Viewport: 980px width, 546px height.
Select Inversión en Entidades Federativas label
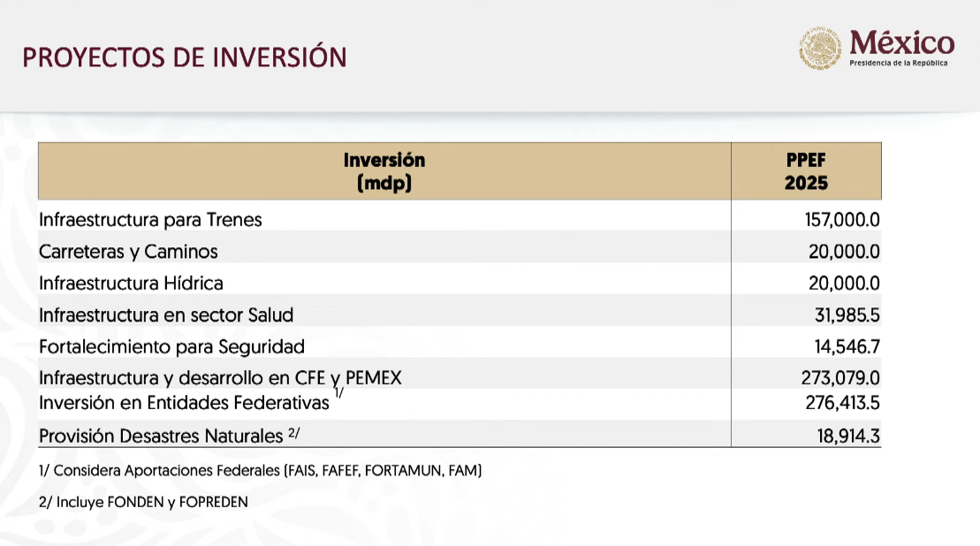(184, 403)
